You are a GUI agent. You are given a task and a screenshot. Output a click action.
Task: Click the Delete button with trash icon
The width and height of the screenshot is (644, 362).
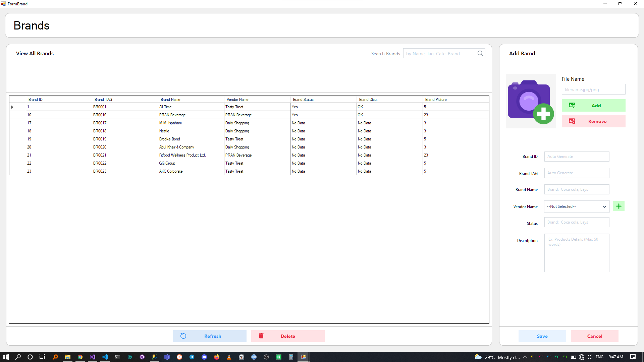[288, 336]
